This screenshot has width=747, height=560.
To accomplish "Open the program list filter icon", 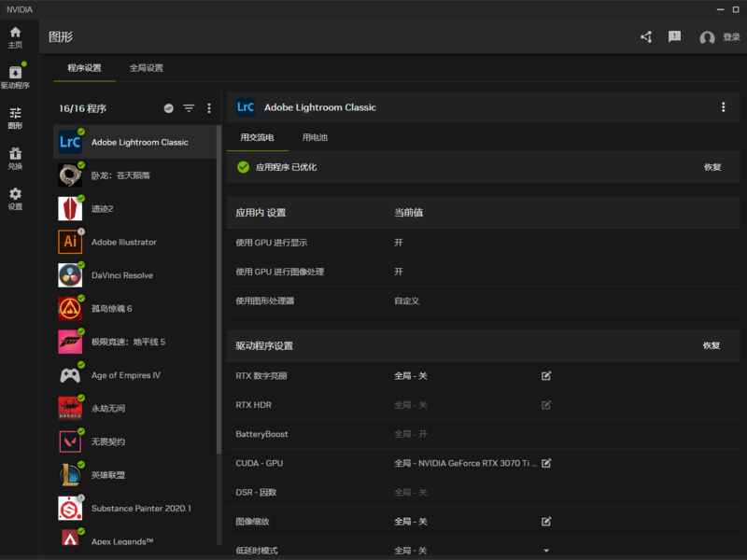I will click(x=190, y=108).
